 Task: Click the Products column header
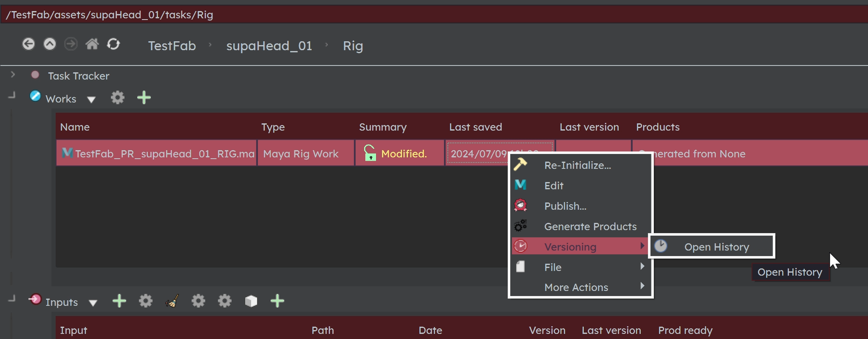pyautogui.click(x=658, y=127)
